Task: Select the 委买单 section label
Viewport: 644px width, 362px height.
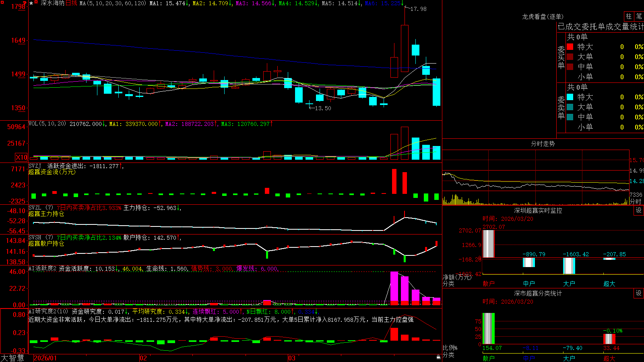Action: pos(561,58)
